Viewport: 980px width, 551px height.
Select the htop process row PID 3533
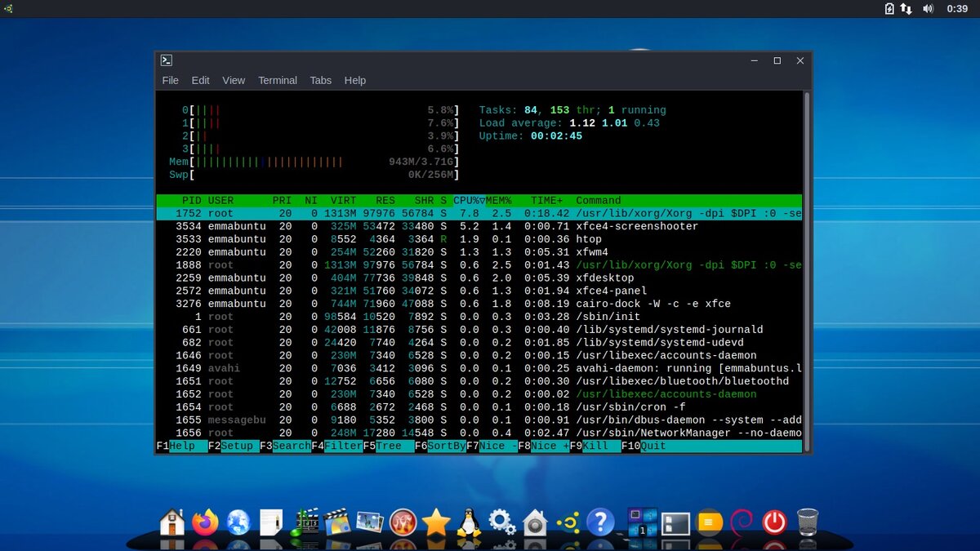click(x=479, y=239)
